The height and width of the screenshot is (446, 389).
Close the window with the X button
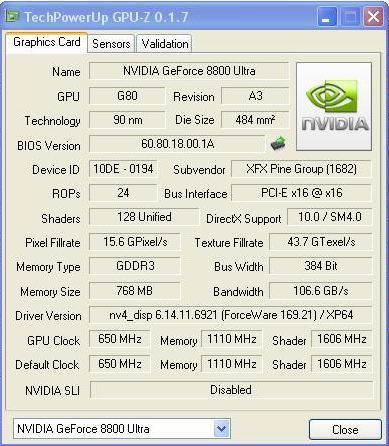coord(373,17)
